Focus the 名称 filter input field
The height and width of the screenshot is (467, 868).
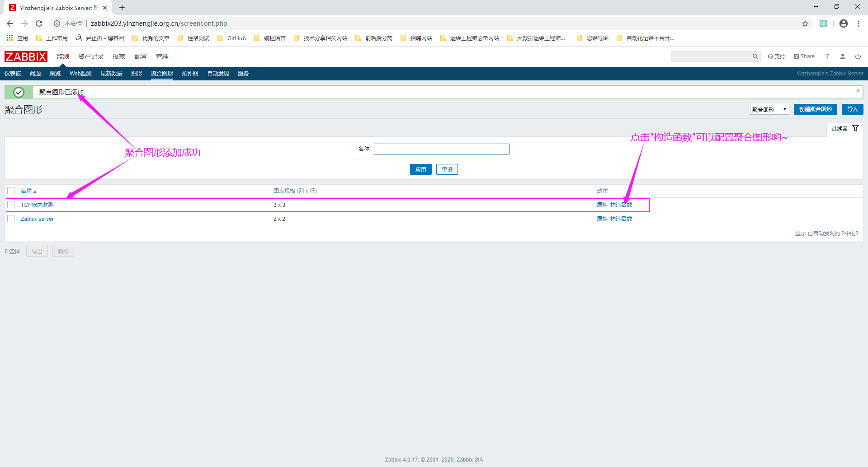click(442, 149)
